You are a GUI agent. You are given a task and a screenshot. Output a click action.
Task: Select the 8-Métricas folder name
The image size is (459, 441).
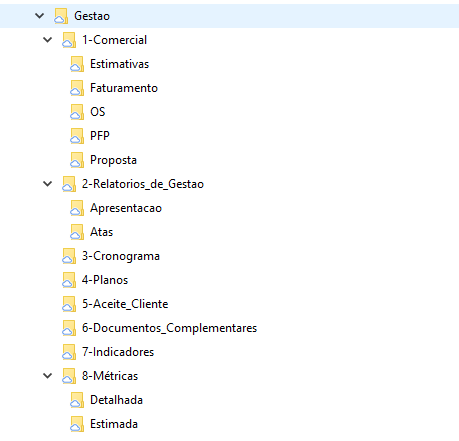(x=110, y=376)
